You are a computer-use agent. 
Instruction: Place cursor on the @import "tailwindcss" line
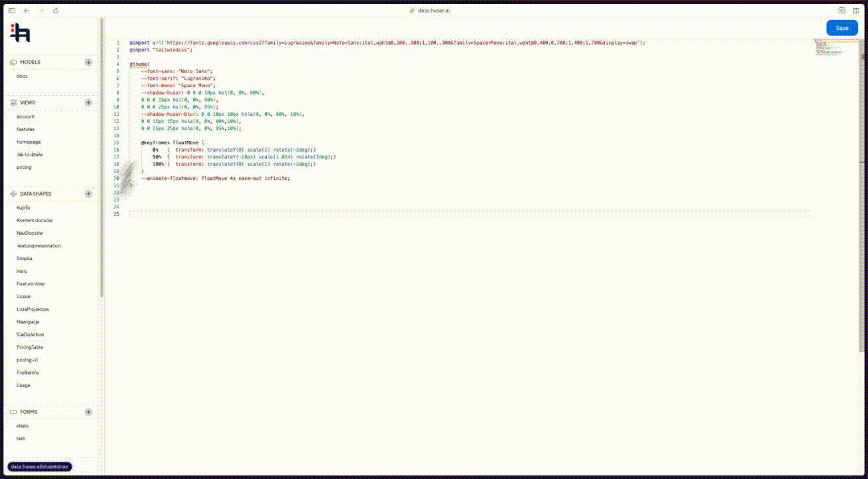pos(161,50)
